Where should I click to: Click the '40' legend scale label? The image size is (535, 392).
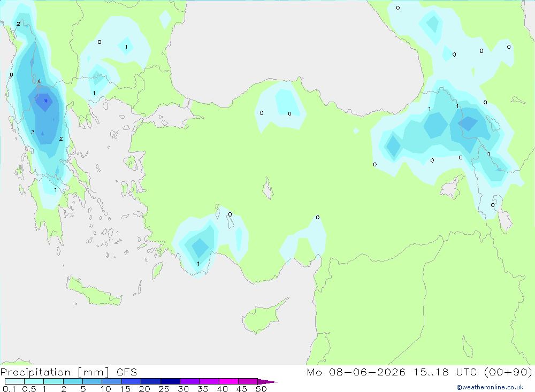pos(223,389)
